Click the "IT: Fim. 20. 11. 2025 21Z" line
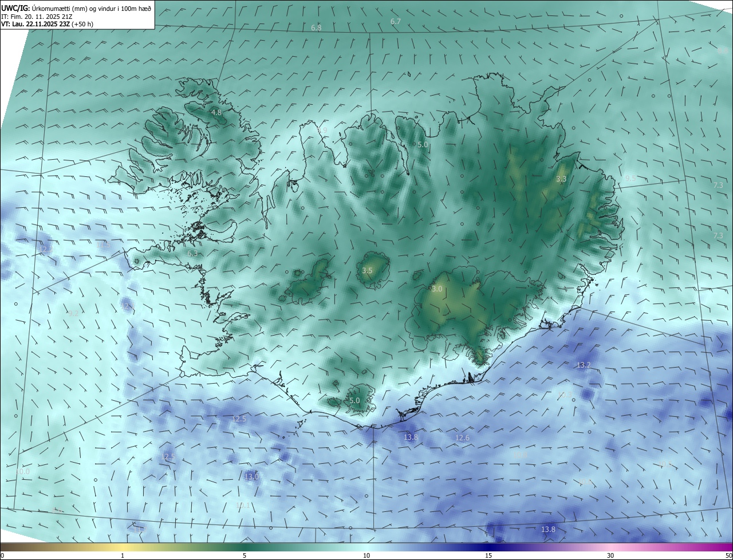Image resolution: width=733 pixels, height=560 pixels. click(x=37, y=16)
